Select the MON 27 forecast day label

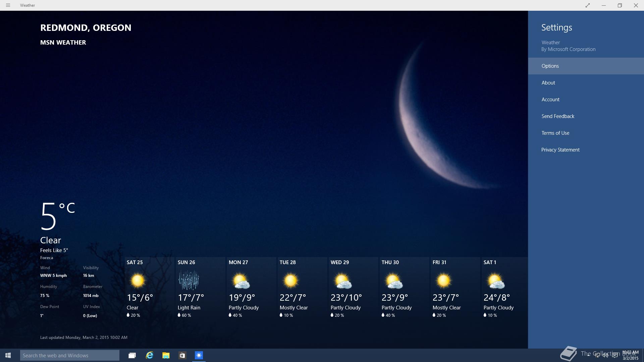pos(238,262)
